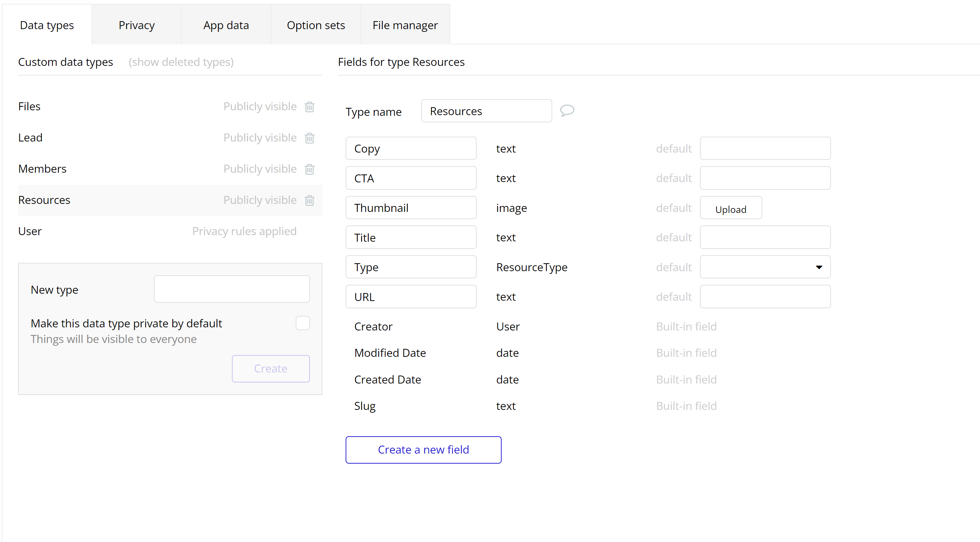980x542 pixels.
Task: Remove Members type via trash icon
Action: click(x=309, y=169)
